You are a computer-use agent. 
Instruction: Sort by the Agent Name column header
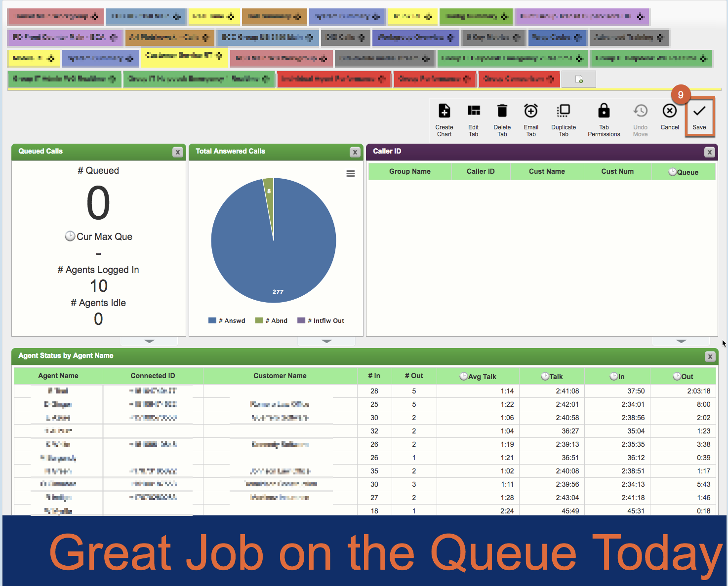click(58, 376)
